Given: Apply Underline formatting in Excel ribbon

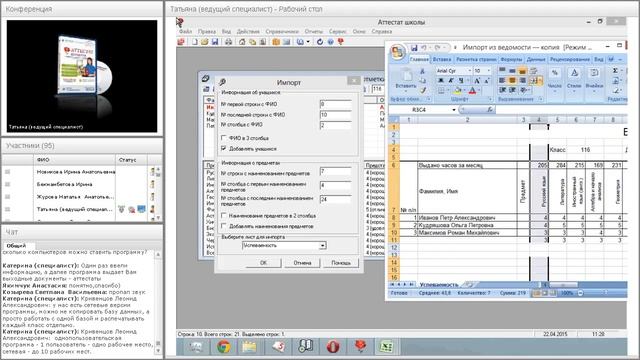Looking at the screenshot, I should click(x=461, y=80).
